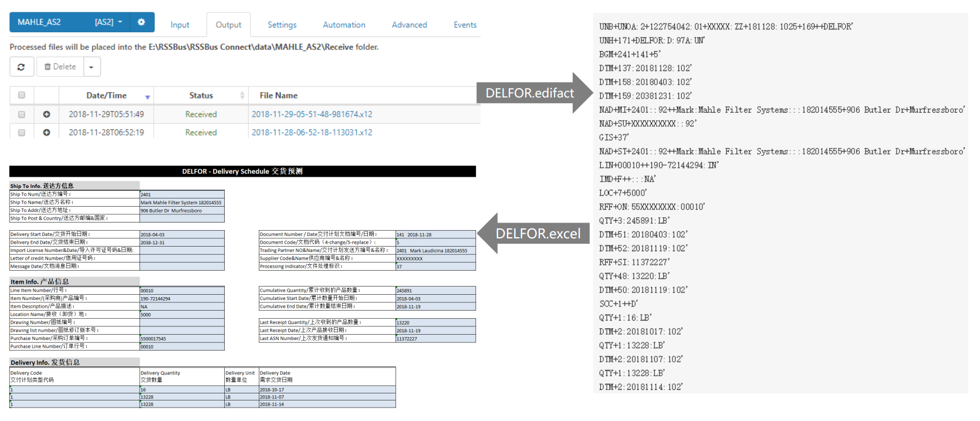Image resolution: width=980 pixels, height=421 pixels.
Task: Click the refresh file list button
Action: tap(22, 67)
